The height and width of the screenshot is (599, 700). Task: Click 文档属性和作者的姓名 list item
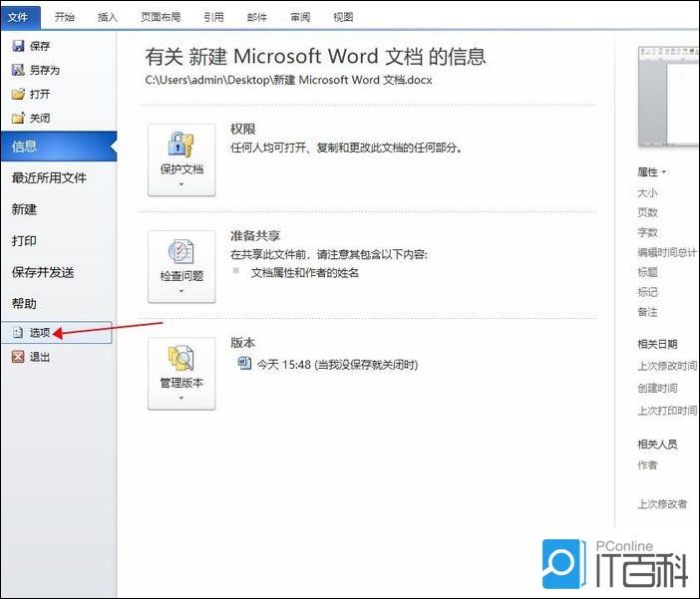click(305, 272)
